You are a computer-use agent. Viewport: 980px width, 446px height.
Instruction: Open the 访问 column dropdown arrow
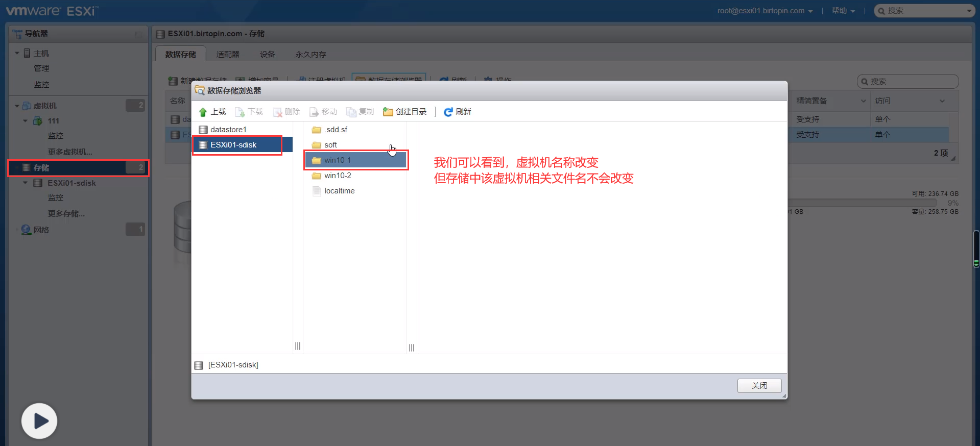click(x=942, y=101)
